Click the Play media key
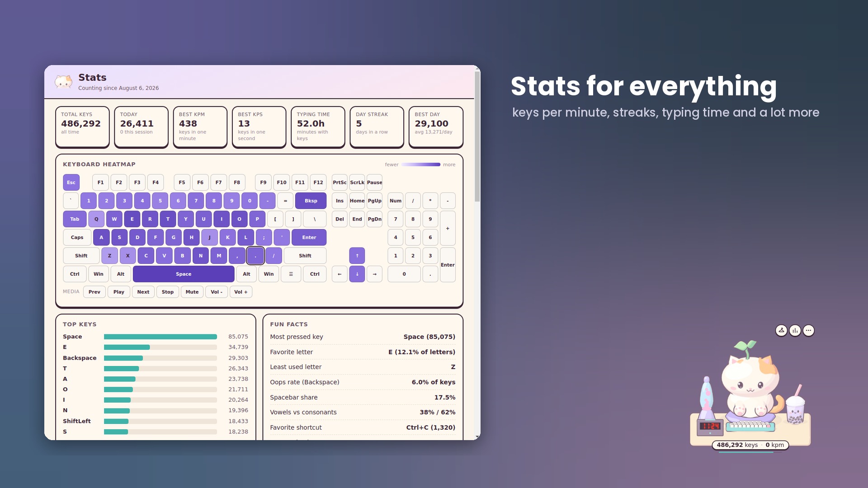The image size is (868, 488). (119, 292)
